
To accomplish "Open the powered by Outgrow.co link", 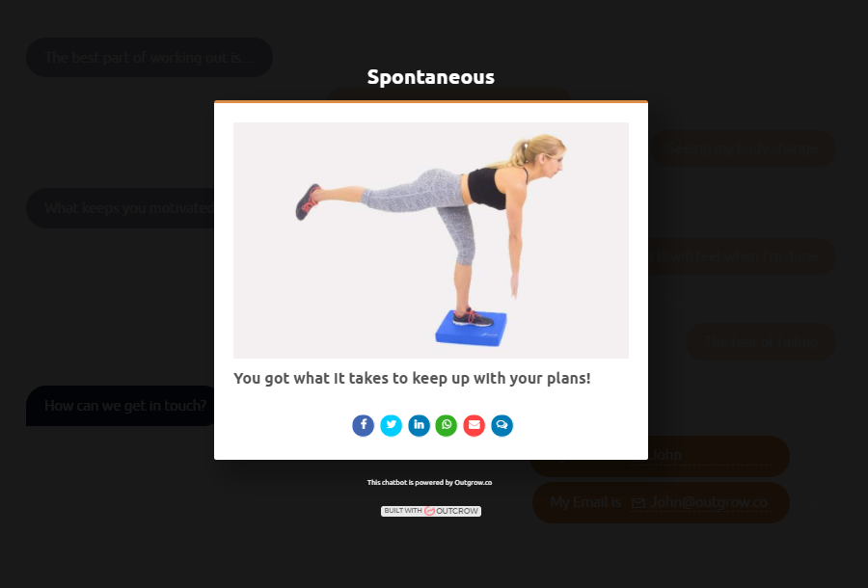I will coord(429,482).
